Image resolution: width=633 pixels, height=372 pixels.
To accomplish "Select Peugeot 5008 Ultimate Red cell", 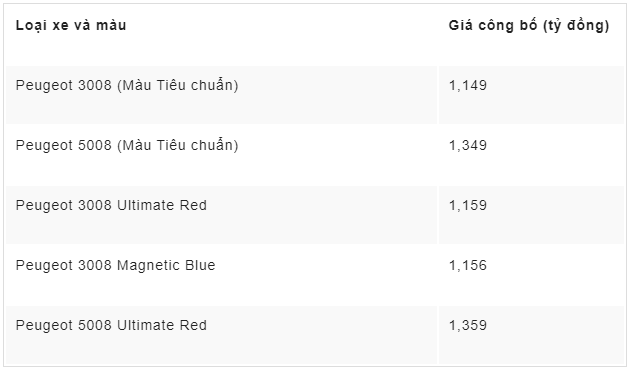I will click(221, 335).
